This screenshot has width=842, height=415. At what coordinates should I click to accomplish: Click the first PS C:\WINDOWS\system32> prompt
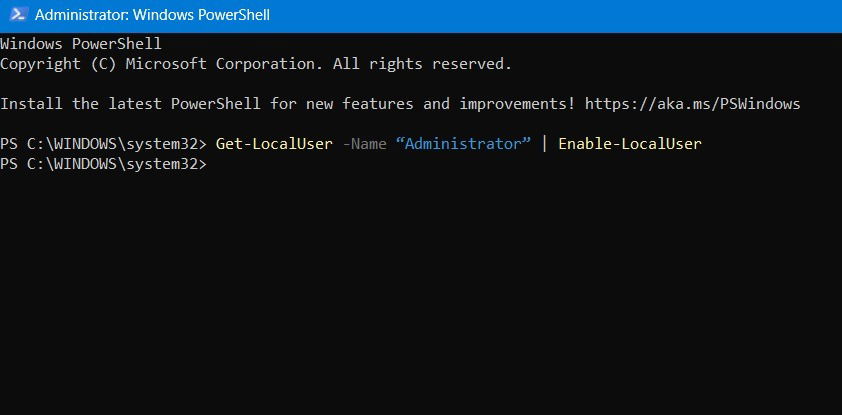coord(103,144)
